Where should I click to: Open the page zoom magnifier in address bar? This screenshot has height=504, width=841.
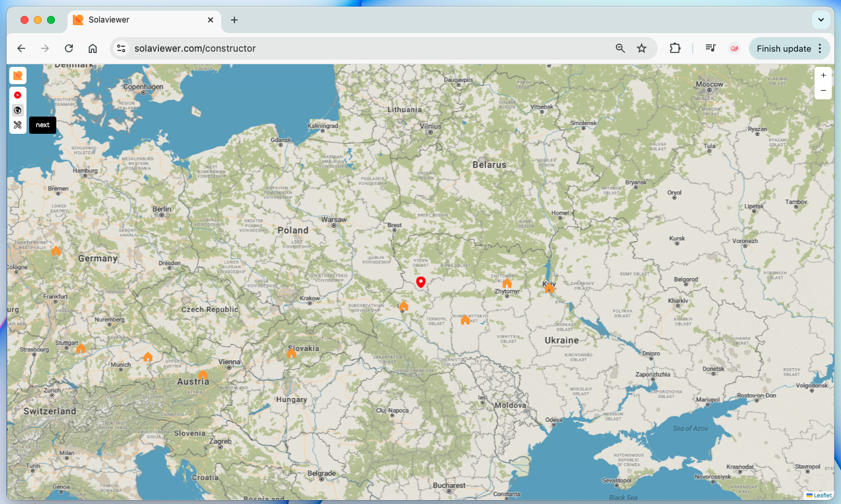click(620, 48)
